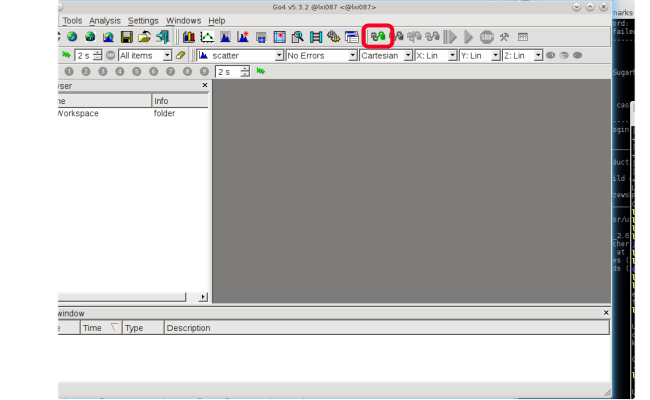Click the red Stop analysis icon
The width and height of the screenshot is (650, 400).
tap(486, 37)
